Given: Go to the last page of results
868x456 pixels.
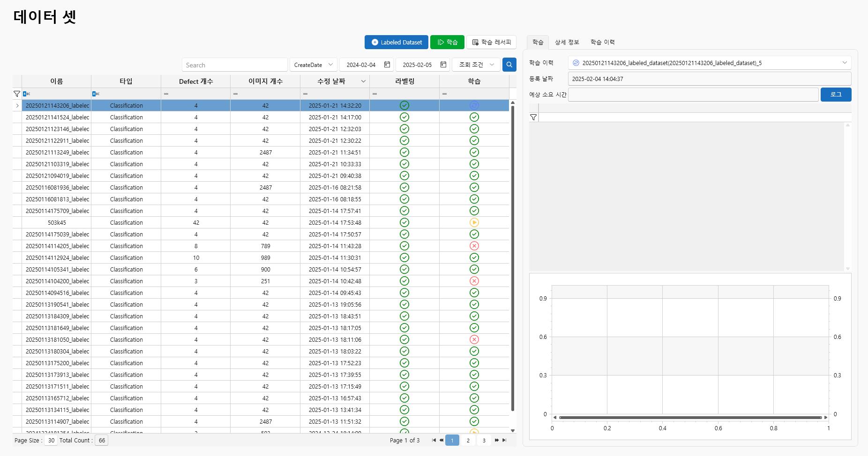Looking at the screenshot, I should (504, 440).
